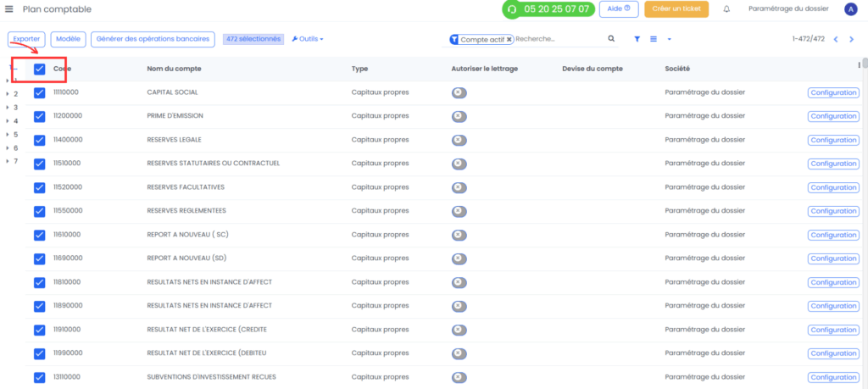868x389 pixels.
Task: Click the 472 sélectionnés badge
Action: (253, 39)
